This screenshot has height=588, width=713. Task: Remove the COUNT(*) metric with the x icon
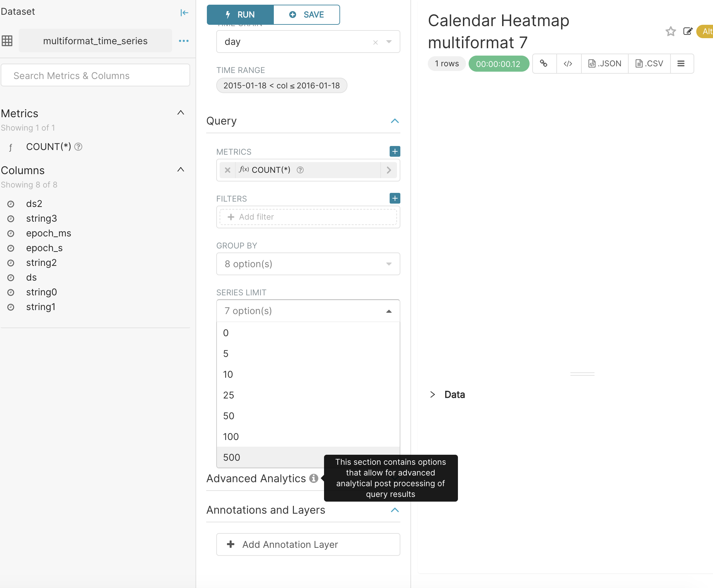coord(227,170)
